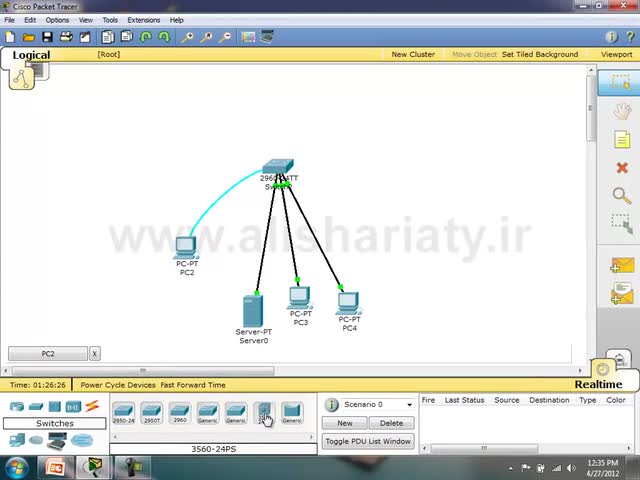Pick the 2950T switch model
This screenshot has width=640, height=480.
(x=152, y=413)
